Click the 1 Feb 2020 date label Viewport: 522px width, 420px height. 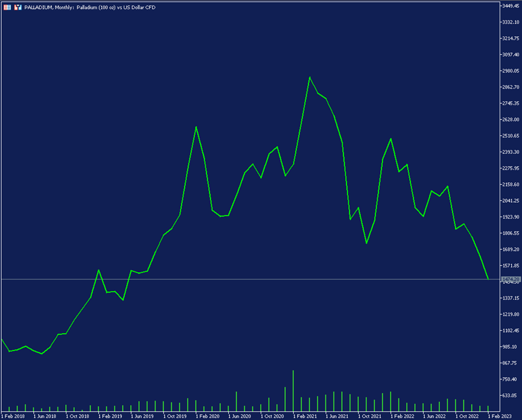coord(208,416)
